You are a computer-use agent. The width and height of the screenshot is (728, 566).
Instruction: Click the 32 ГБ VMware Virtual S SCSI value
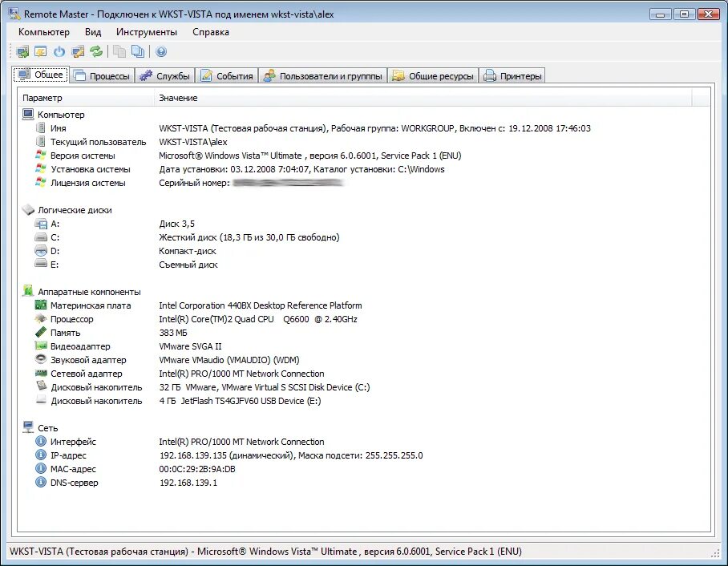(264, 387)
